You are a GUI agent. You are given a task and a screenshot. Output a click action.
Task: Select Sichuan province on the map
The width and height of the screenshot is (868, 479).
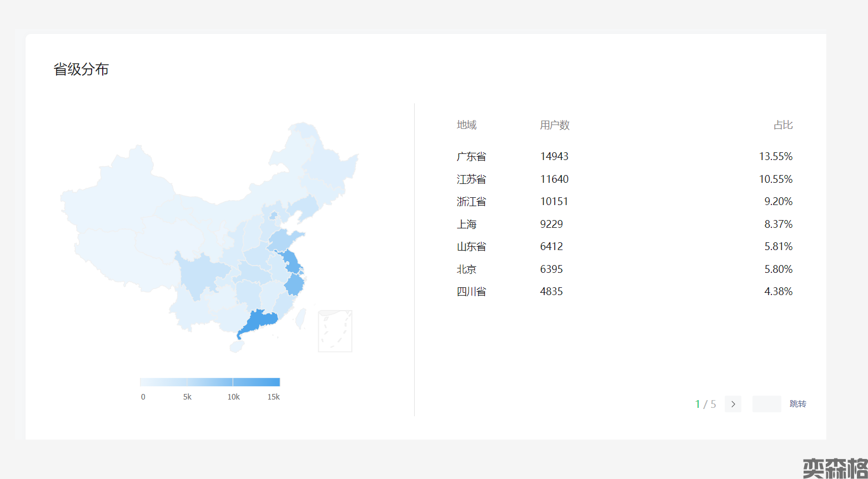tap(197, 275)
